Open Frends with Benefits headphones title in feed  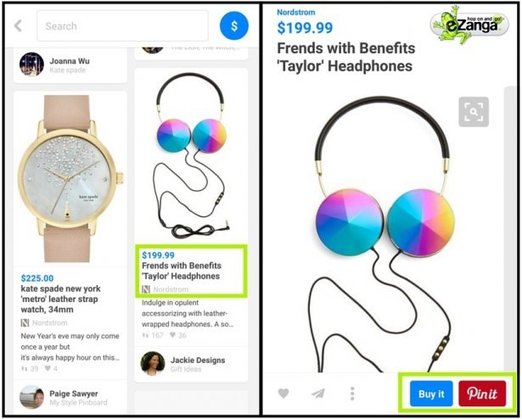coord(182,271)
